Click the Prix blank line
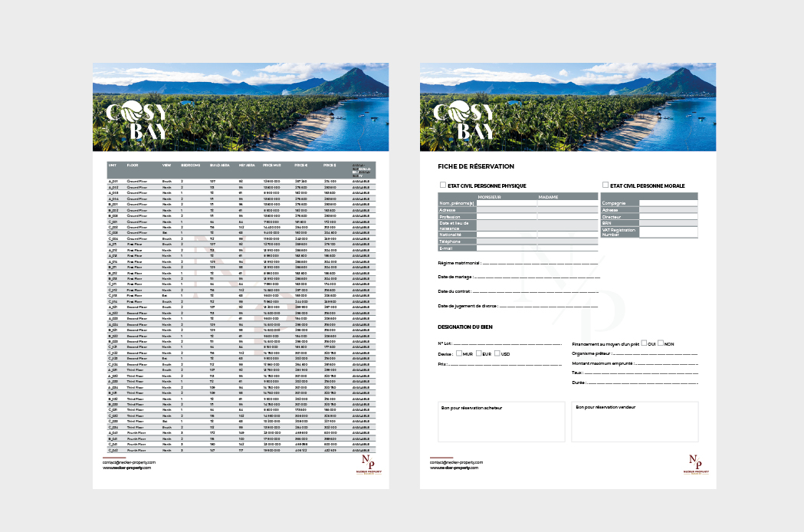 (506, 365)
